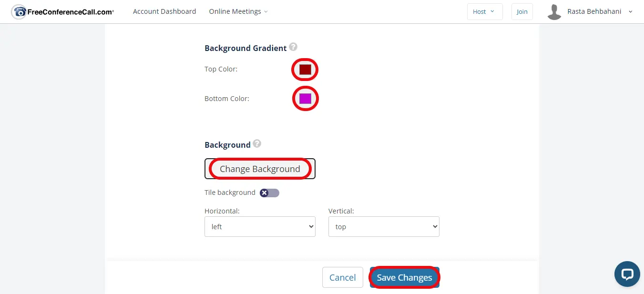The width and height of the screenshot is (644, 294).
Task: Click the Background section help icon
Action: 257,143
